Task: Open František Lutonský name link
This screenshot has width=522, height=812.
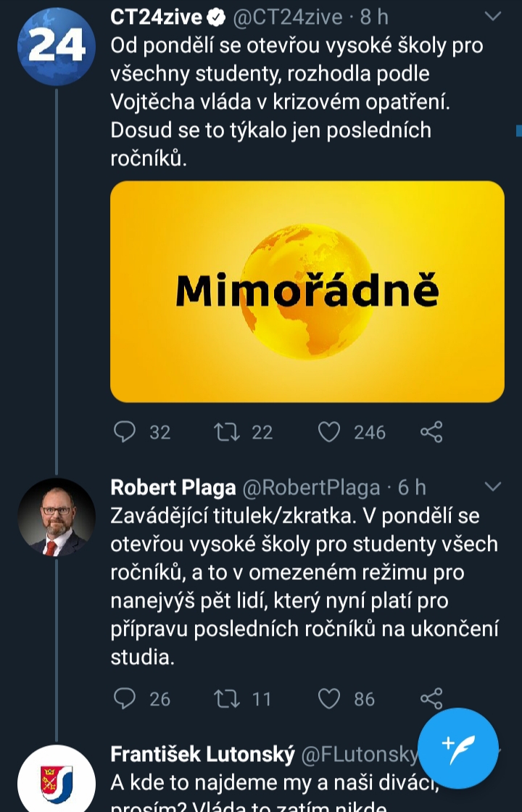Action: coord(202,755)
